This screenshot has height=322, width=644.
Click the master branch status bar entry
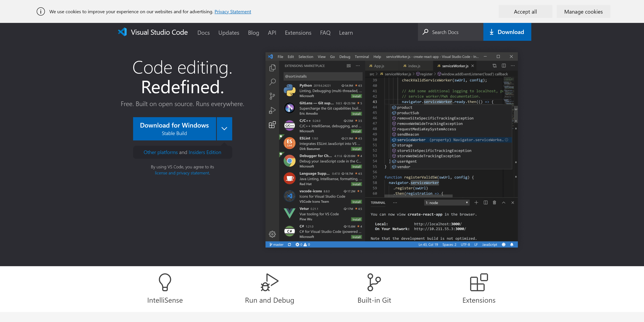click(276, 245)
